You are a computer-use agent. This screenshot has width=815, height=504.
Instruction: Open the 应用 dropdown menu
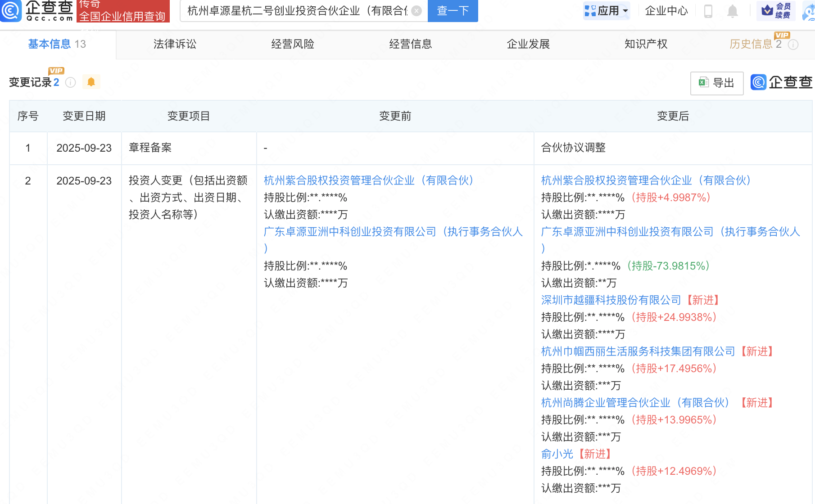click(607, 11)
